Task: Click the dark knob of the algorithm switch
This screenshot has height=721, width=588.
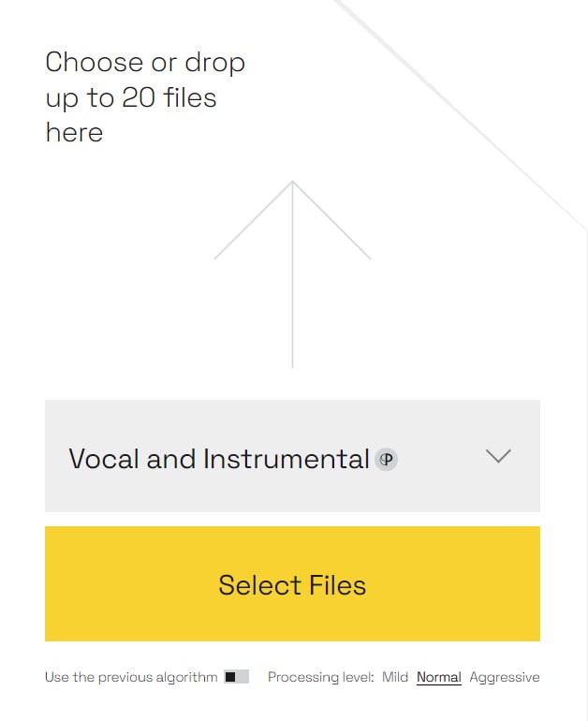Action: coord(230,677)
